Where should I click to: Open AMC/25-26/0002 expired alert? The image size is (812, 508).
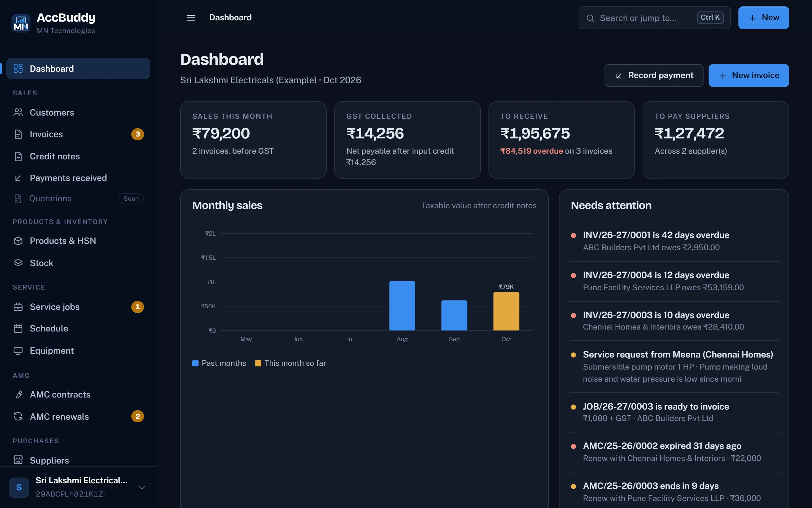click(674, 452)
